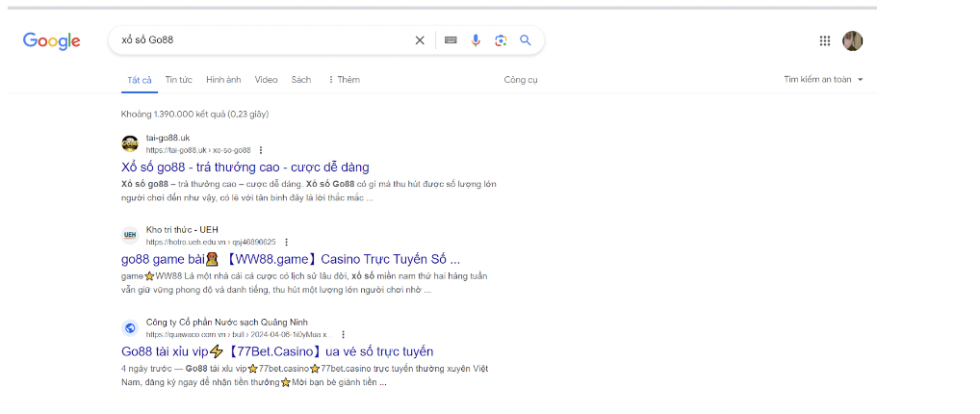The height and width of the screenshot is (414, 980).
Task: Open result 'Go88 tài xỉu vip 77Bet.Casino'
Action: tap(277, 351)
